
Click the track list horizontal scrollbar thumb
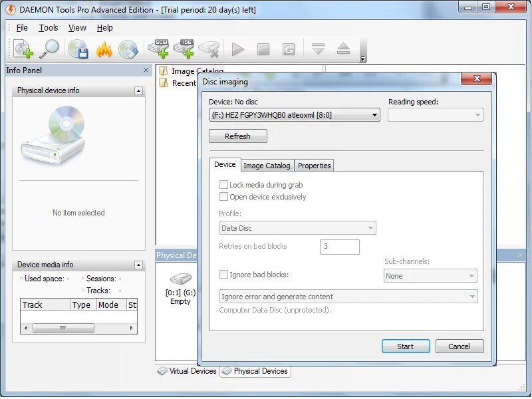point(63,328)
